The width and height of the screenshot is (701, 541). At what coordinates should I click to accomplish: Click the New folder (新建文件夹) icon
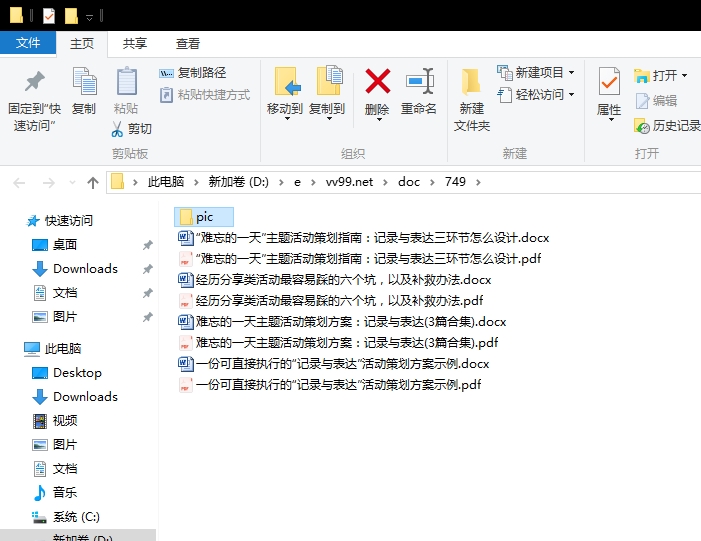click(471, 82)
